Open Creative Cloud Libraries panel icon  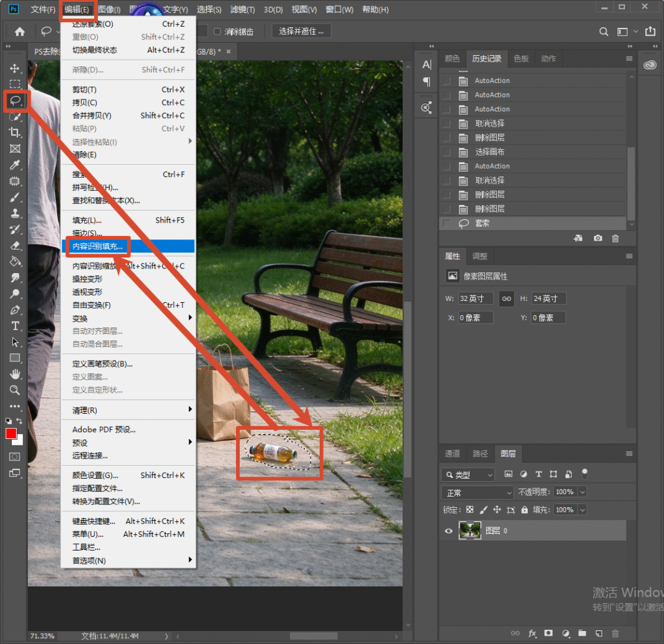pyautogui.click(x=650, y=65)
